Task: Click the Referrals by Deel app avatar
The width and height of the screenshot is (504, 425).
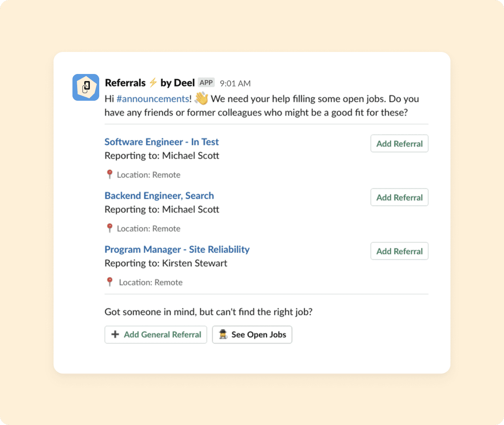Action: (86, 87)
